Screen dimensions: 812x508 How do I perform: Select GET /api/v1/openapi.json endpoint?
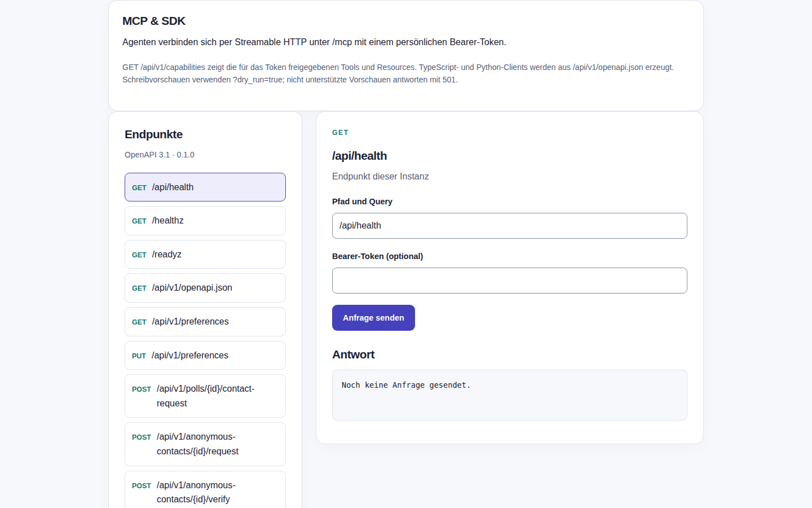[205, 288]
